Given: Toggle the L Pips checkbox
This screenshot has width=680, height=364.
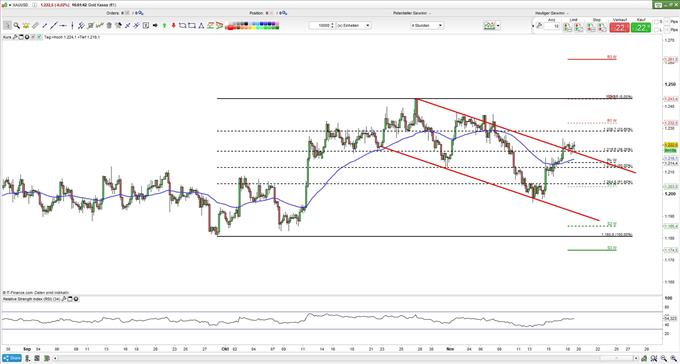Looking at the screenshot, I should (656, 30).
